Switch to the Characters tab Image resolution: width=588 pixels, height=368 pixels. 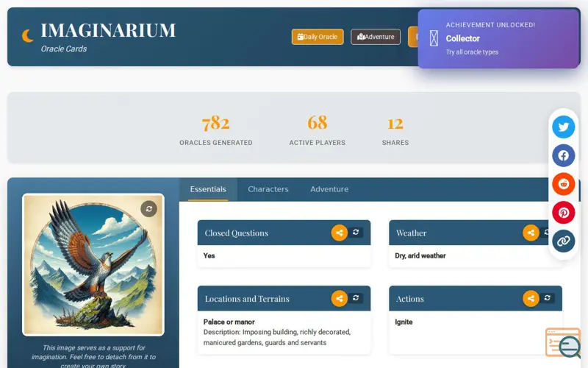coord(268,189)
